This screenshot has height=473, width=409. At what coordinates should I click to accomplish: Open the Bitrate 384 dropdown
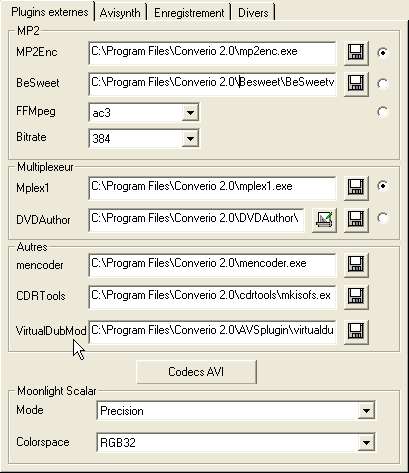[x=190, y=138]
